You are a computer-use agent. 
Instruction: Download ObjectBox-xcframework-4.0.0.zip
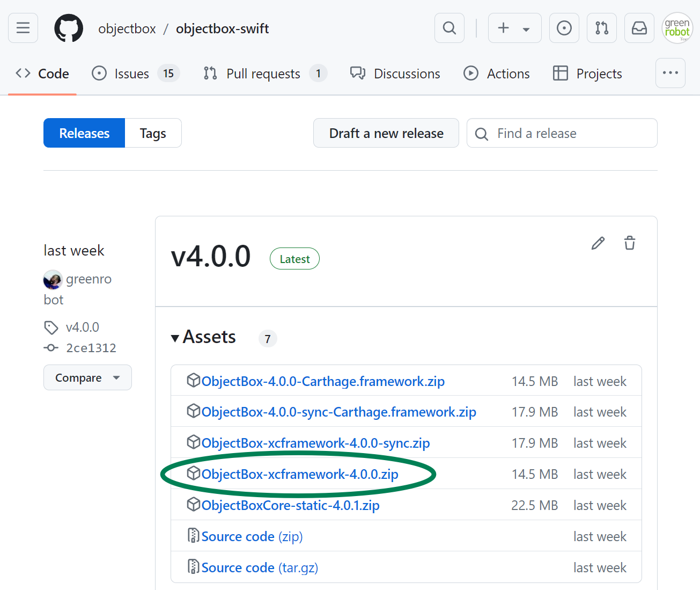(x=300, y=475)
